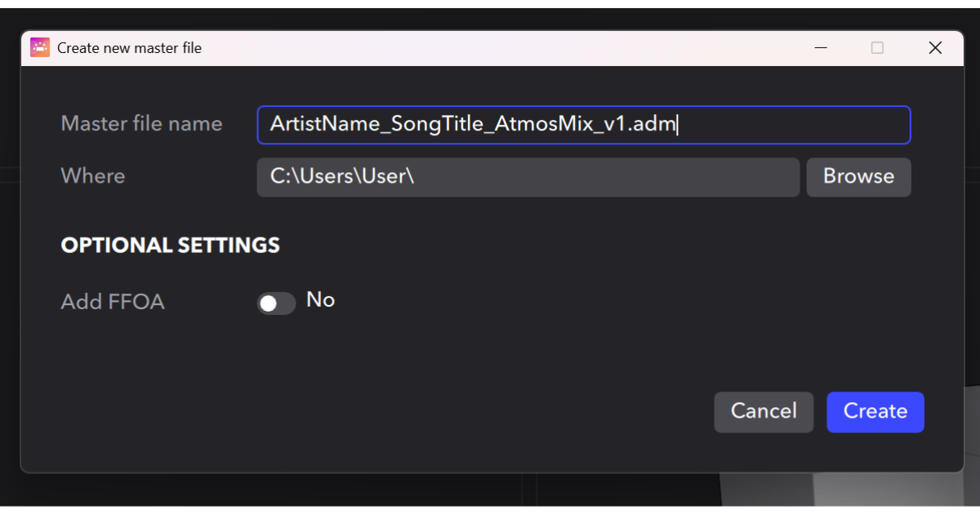980x514 pixels.
Task: Confirm with the Create button
Action: 875,412
